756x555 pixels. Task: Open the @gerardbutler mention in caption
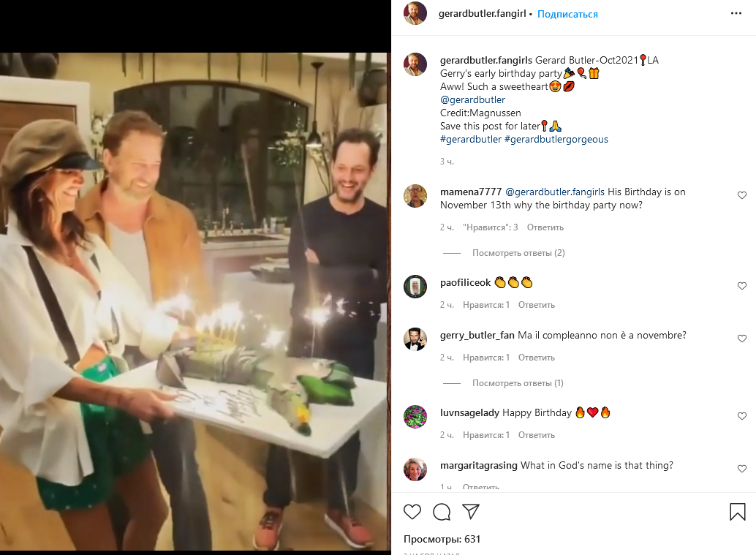tap(472, 99)
